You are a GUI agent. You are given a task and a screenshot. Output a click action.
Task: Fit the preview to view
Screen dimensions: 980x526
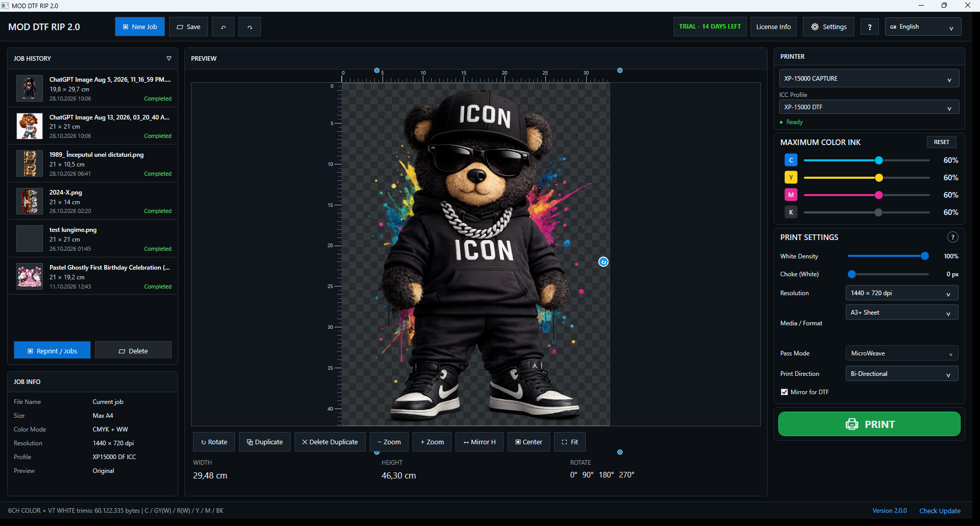(x=570, y=442)
